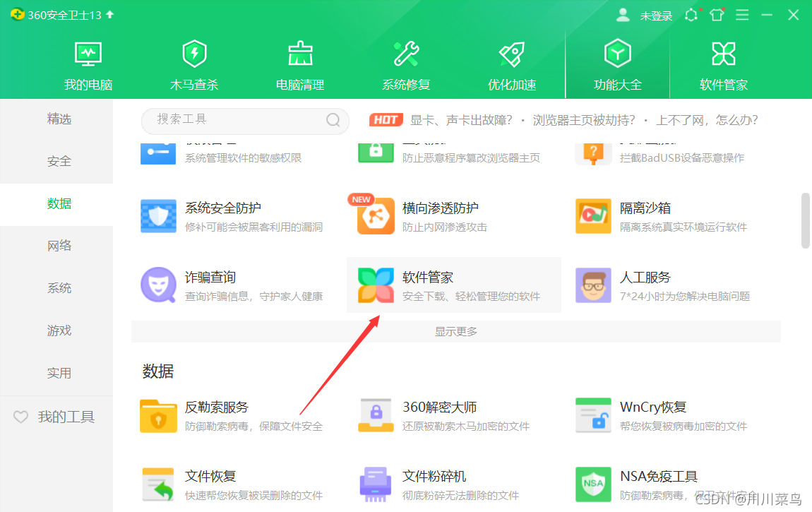Open the 文件粉碎机 shredder icon

(376, 484)
